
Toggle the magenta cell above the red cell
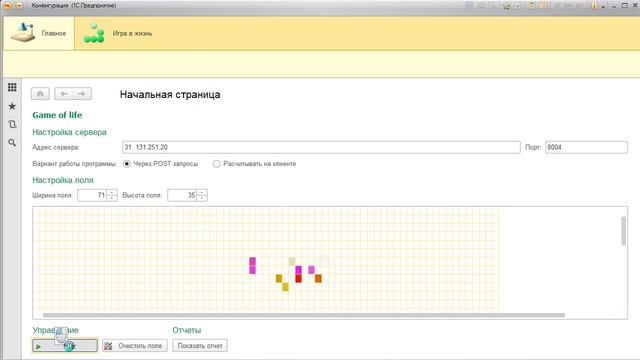[298, 270]
